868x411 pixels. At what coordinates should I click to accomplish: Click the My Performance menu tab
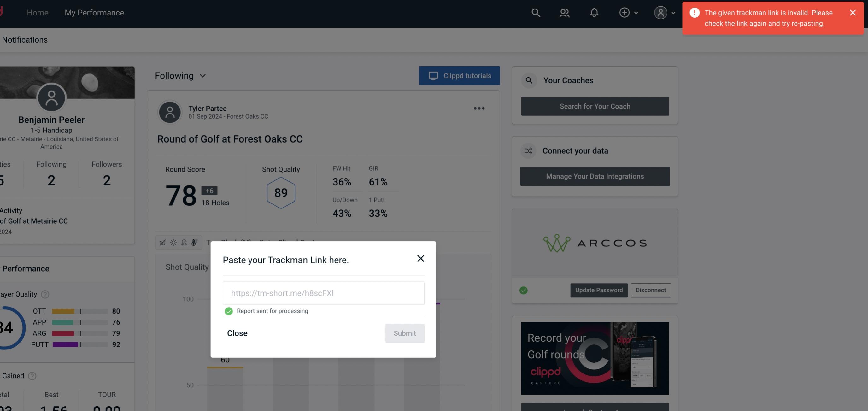click(94, 12)
